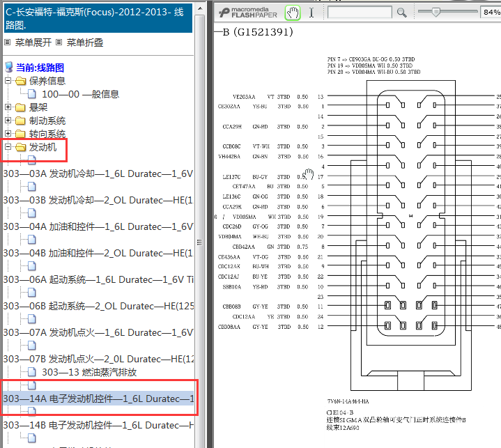The height and width of the screenshot is (448, 501).
Task: Open 303—14A 电子发动机控件 1_6L Duratec
Action: 98,399
